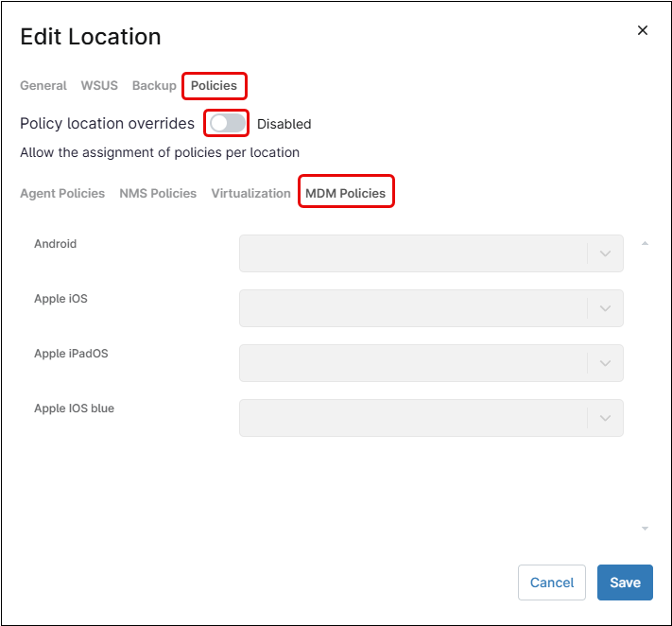Screen dimensions: 672x626
Task: Click the scroll down arrow in policy list
Action: coord(645,529)
